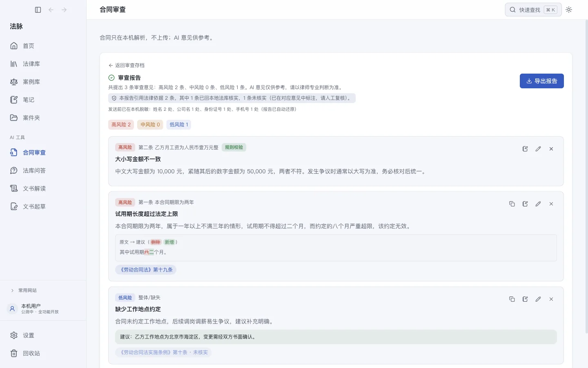Filter by the 高风险 2 chip

point(121,125)
